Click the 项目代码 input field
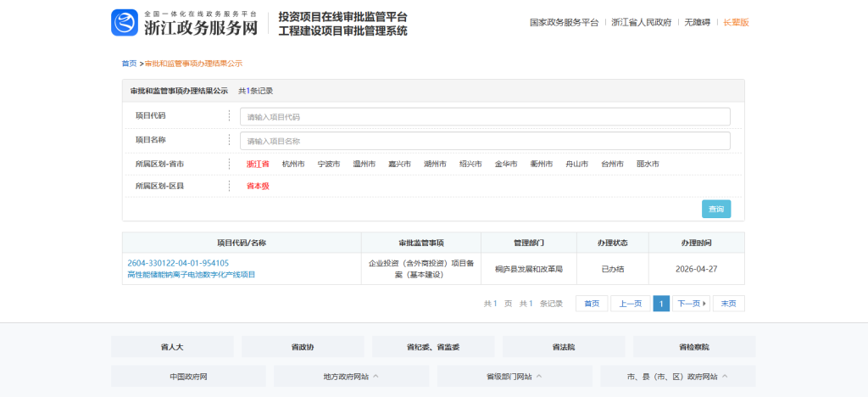 tap(485, 117)
